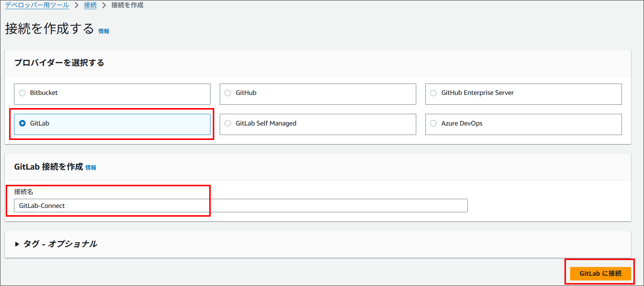Click the GitLab に接続 button
Image resolution: width=644 pixels, height=286 pixels.
tap(600, 273)
